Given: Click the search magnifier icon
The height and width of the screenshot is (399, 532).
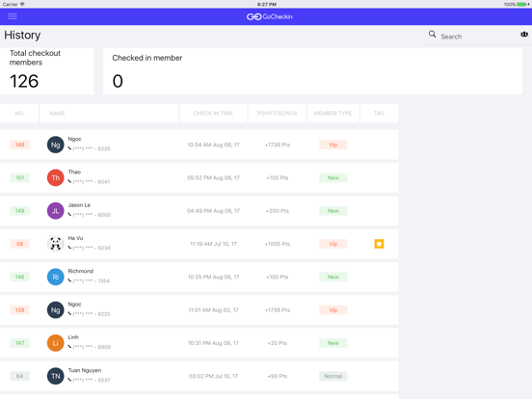Looking at the screenshot, I should coord(432,35).
